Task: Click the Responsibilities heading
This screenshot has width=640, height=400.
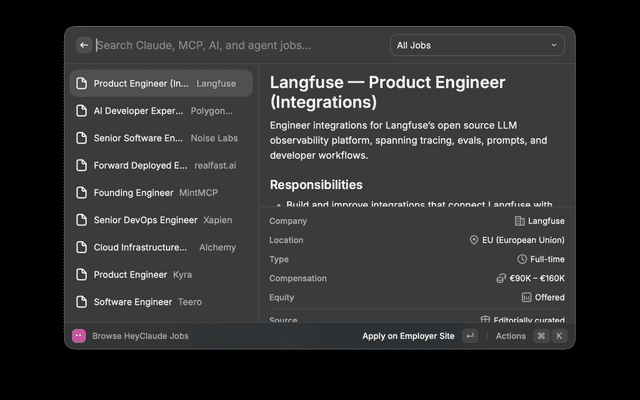Action: (x=316, y=185)
